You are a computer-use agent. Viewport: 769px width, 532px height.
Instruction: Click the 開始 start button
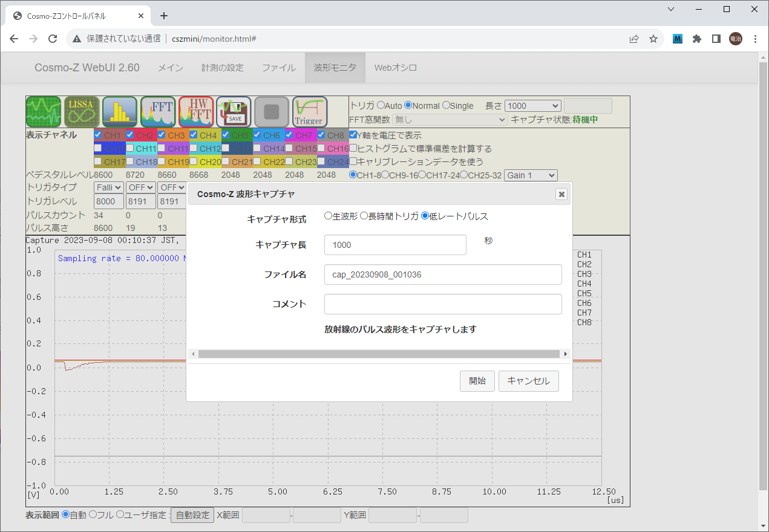[x=477, y=381]
